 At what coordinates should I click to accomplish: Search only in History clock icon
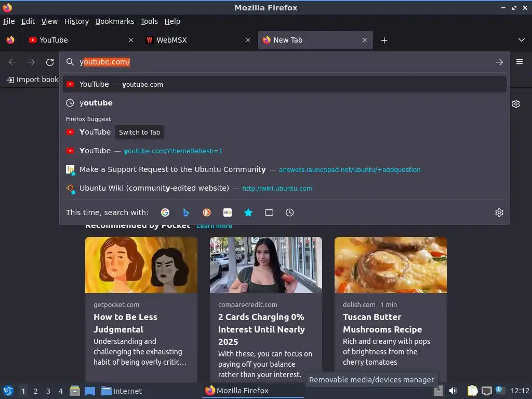[x=290, y=212]
